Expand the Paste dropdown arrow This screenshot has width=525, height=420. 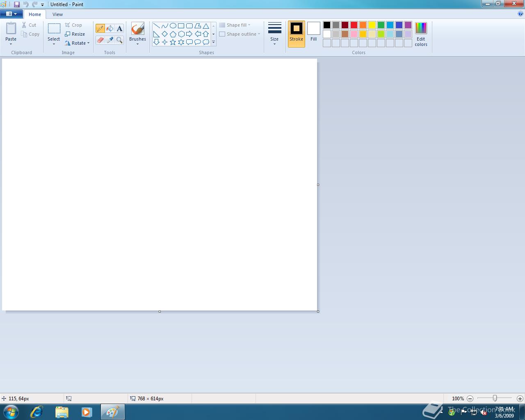click(x=11, y=44)
